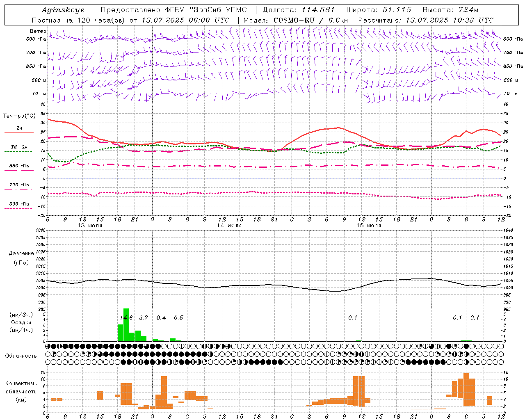This screenshot has width=525, height=420.
Task: Select the text Предоставлено ФГБУ "ЗапСиб УГМС"
Action: click(x=176, y=10)
